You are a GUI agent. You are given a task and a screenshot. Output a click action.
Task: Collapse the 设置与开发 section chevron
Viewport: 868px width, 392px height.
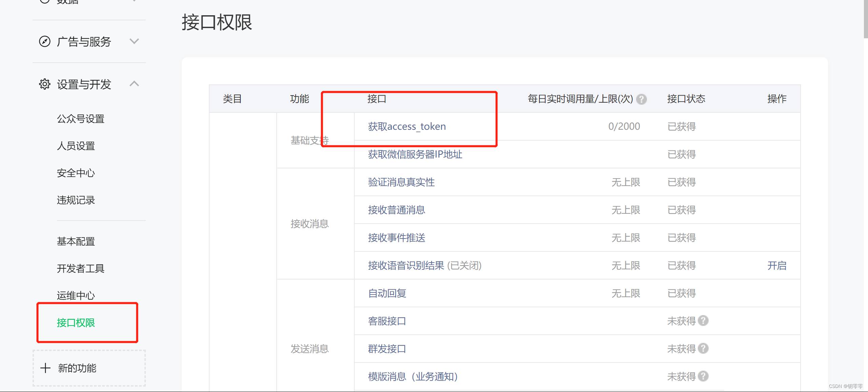pos(134,83)
